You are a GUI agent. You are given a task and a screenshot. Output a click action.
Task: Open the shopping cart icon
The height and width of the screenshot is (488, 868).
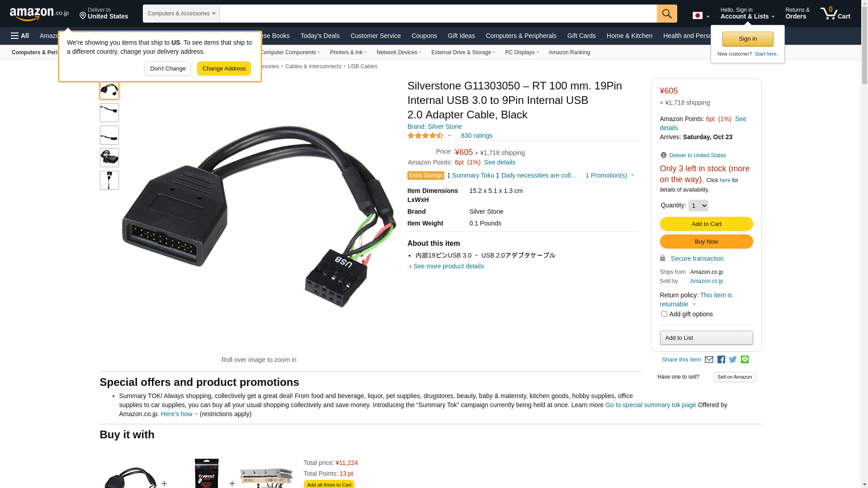coord(835,14)
